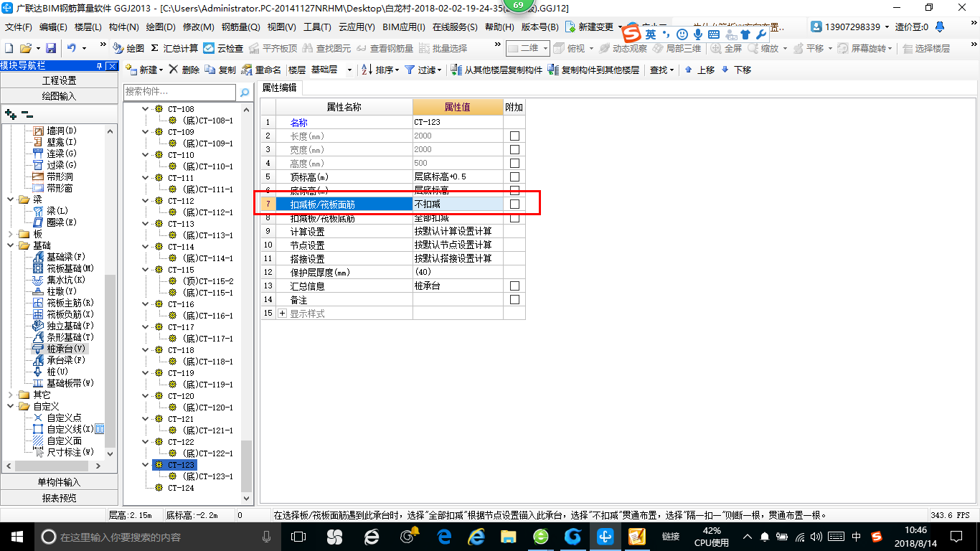The height and width of the screenshot is (551, 980).
Task: Expand the 板 folder in navigator
Action: 11,234
